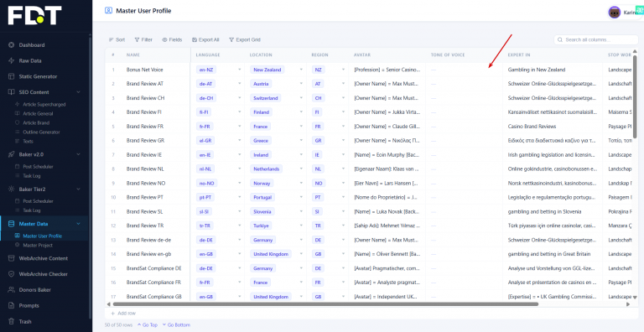The width and height of the screenshot is (644, 332).
Task: Click the Raw Data lightning icon
Action: 12,61
